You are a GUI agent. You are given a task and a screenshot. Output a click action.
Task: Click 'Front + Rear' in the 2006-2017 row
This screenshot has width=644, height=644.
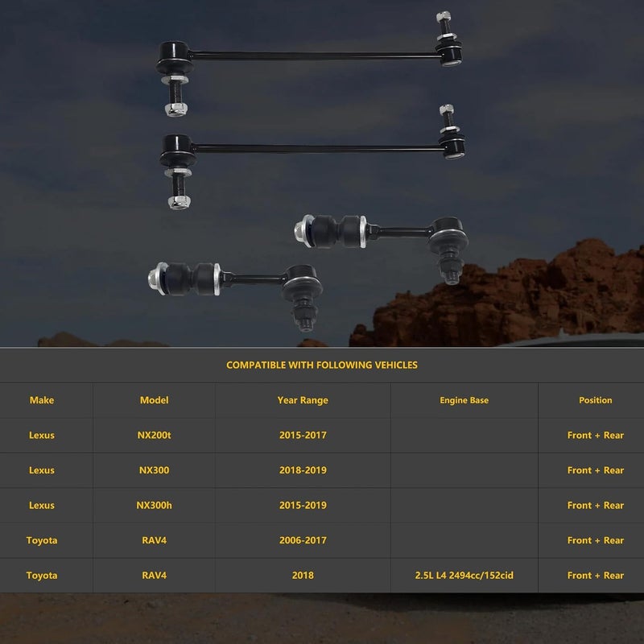[595, 540]
